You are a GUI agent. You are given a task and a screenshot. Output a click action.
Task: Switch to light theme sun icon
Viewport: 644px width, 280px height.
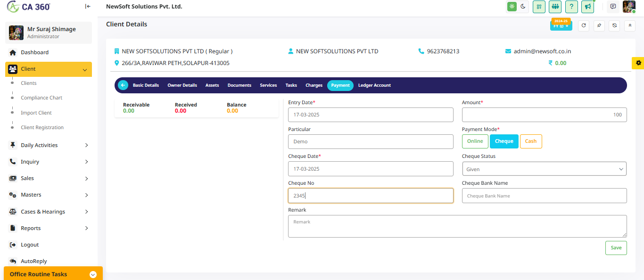pos(511,7)
